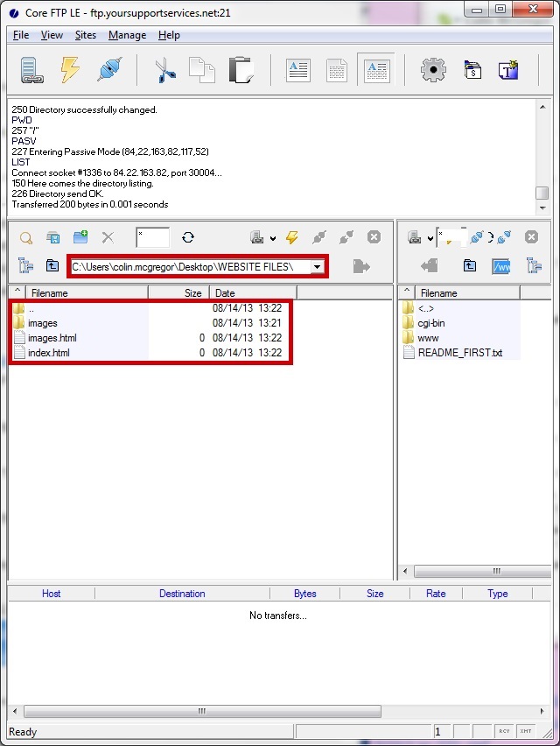Sort local files by Size column

(179, 293)
